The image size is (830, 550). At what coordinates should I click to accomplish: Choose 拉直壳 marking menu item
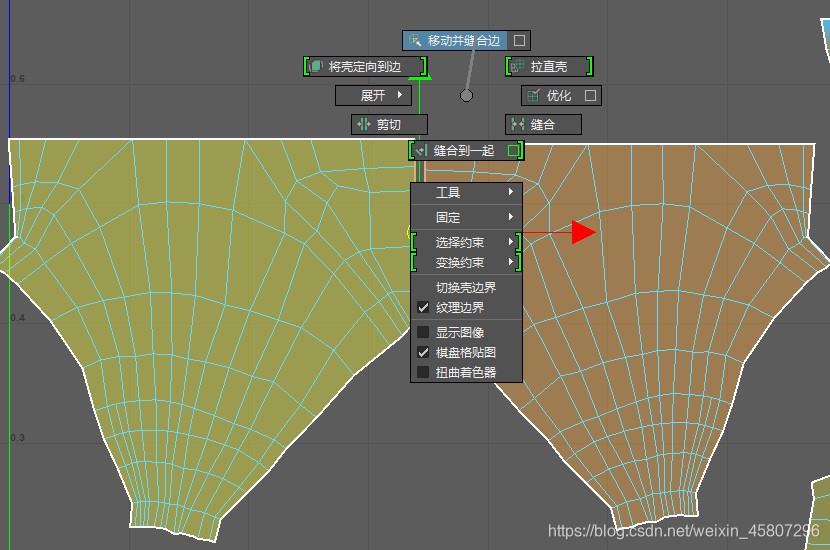point(549,66)
